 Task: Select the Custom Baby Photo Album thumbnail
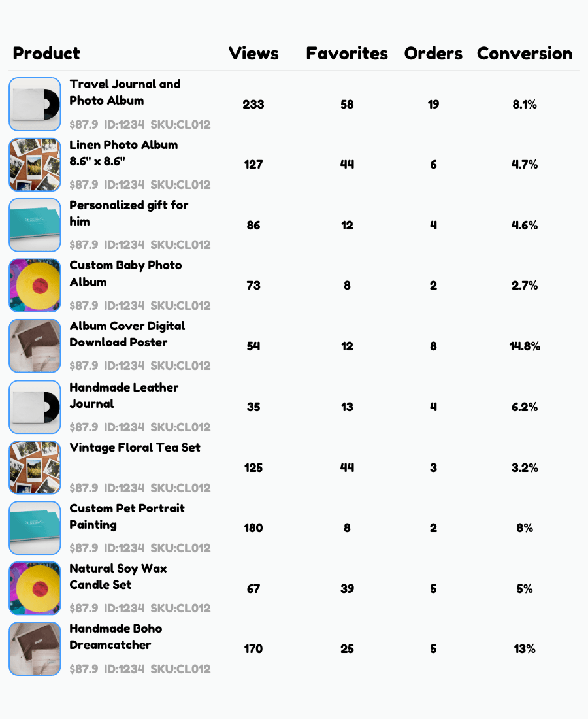[x=34, y=285]
